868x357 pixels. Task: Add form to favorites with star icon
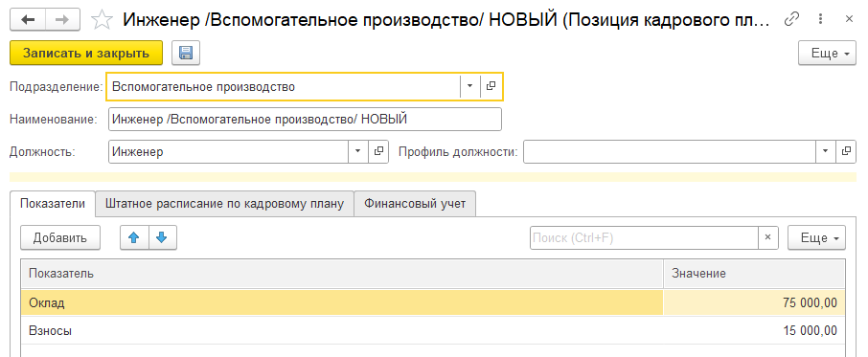(102, 20)
